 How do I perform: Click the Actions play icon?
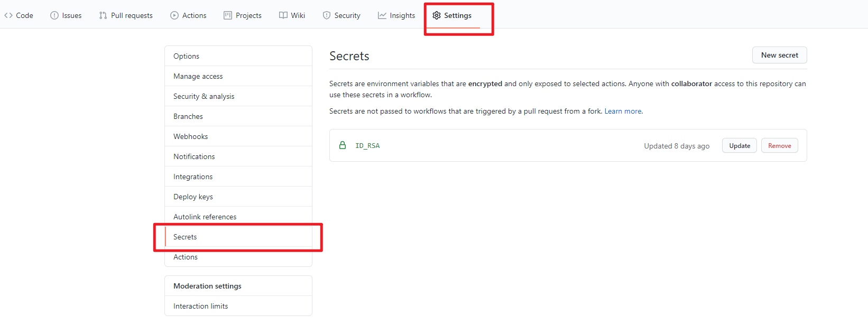click(x=174, y=15)
